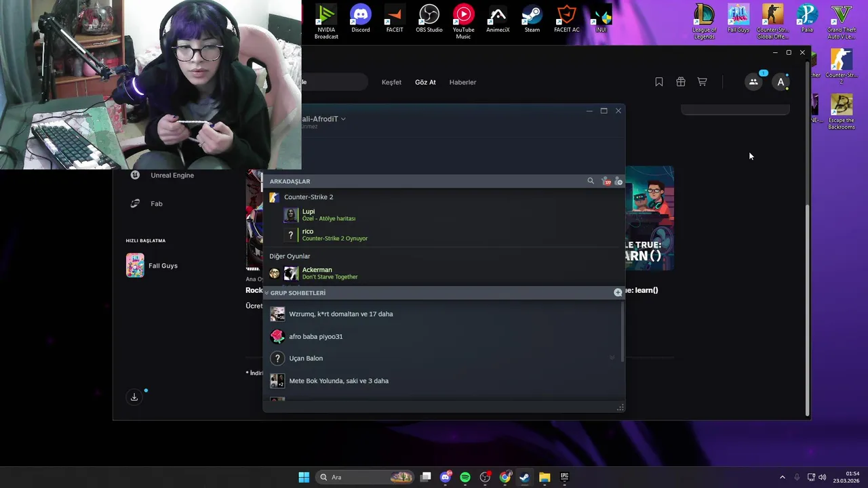Open Task View on taskbar
The image size is (868, 488).
[425, 477]
